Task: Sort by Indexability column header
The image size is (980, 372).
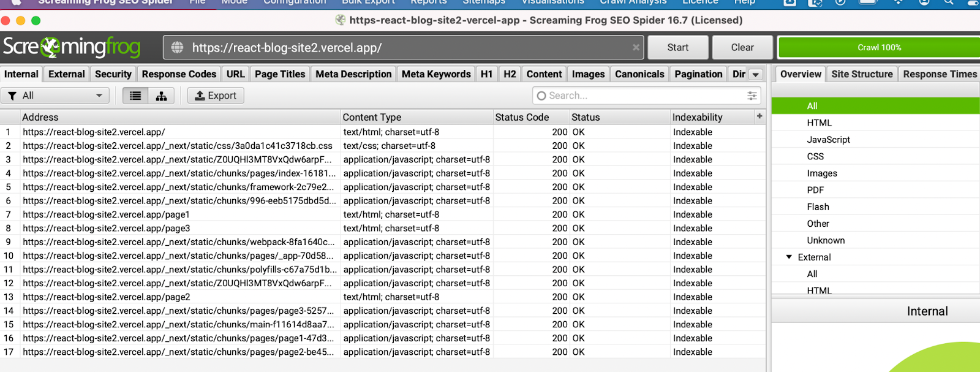Action: pos(712,117)
